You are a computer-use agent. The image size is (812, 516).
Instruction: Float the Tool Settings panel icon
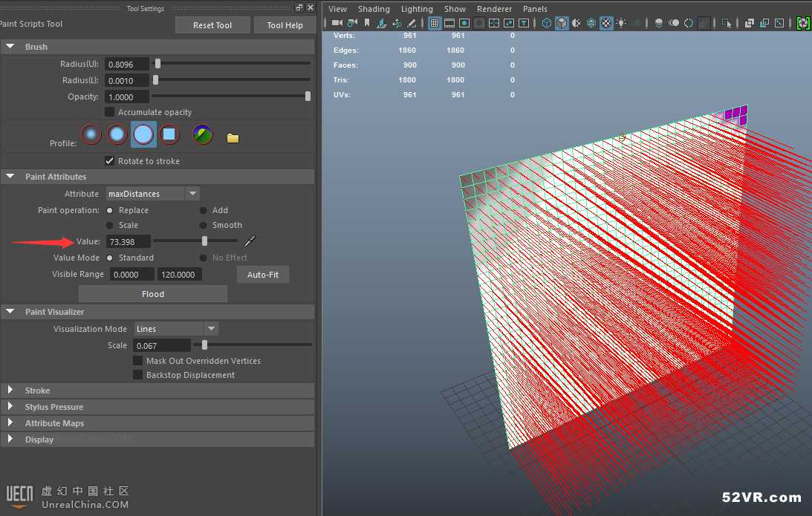pyautogui.click(x=299, y=7)
